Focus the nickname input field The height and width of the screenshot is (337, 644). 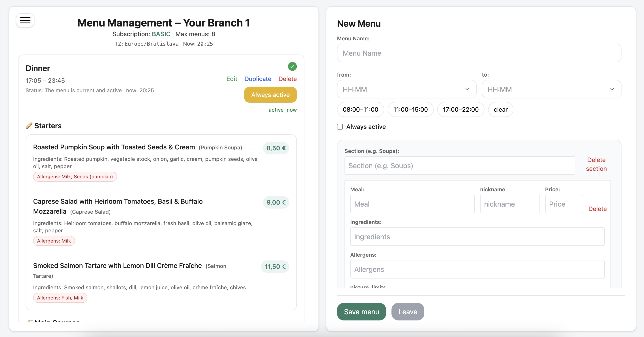510,204
